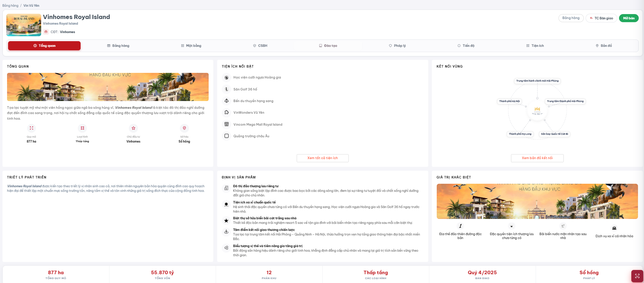Click the green Mở bán button

[x=629, y=18]
